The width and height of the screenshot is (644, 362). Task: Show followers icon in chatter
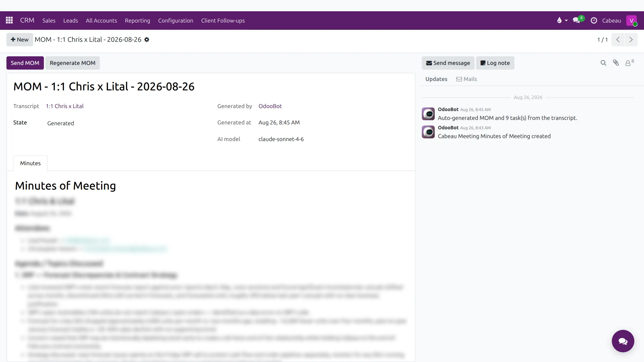[x=629, y=63]
